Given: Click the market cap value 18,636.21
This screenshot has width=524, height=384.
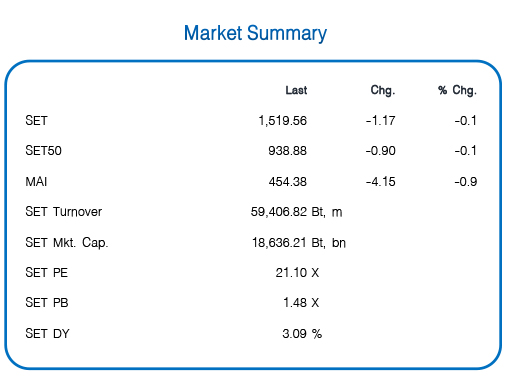Looking at the screenshot, I should (279, 243).
